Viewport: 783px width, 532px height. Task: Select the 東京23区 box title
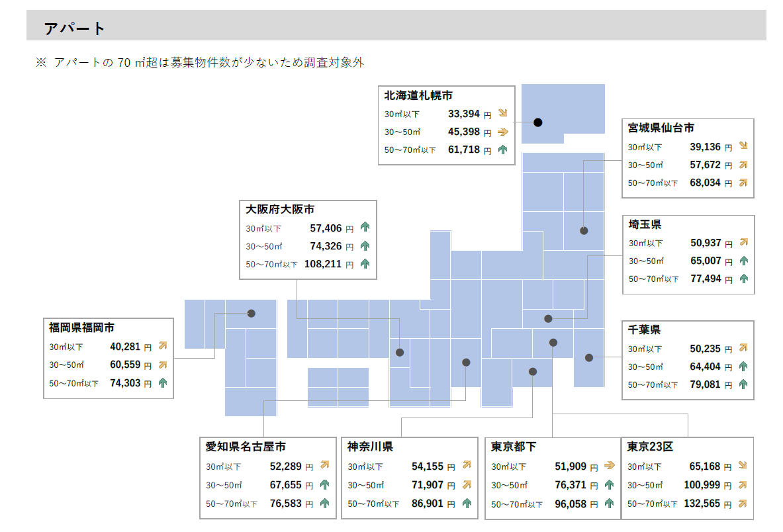pyautogui.click(x=650, y=447)
